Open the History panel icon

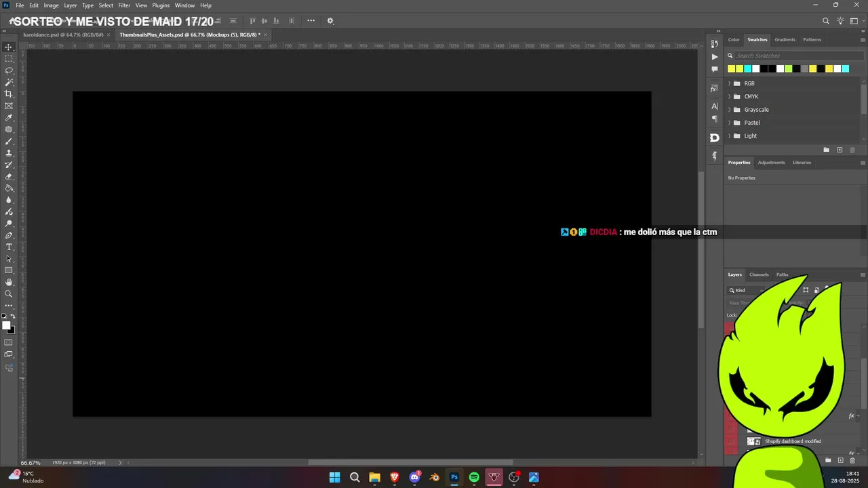tap(714, 44)
